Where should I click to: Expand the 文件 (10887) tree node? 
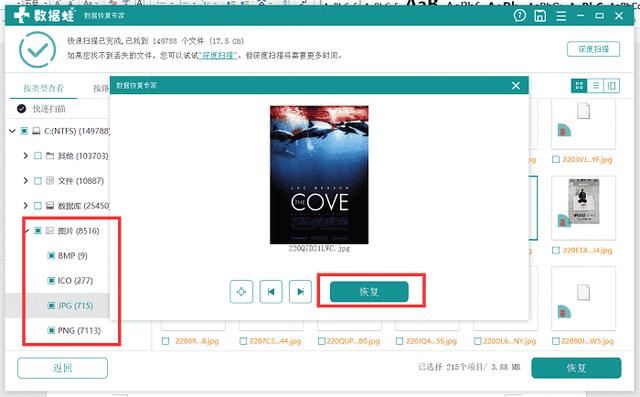pos(25,180)
